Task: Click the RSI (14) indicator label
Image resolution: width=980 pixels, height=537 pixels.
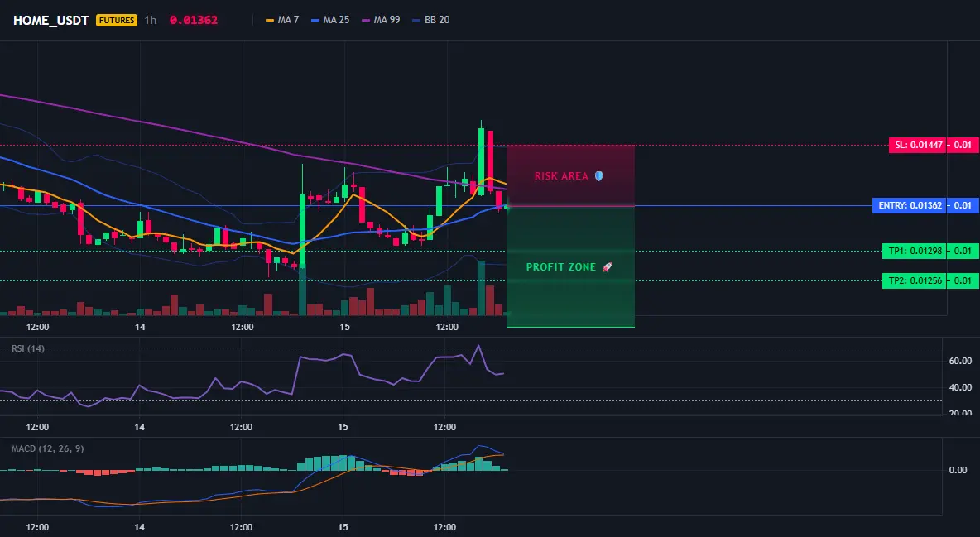Action: (28, 348)
